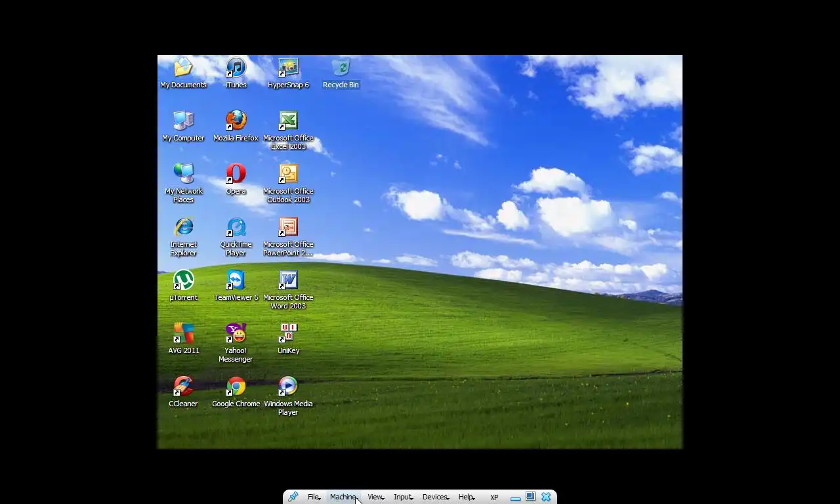Toggle the pin on the VM mini toolbar
Image resolution: width=840 pixels, height=504 pixels.
[293, 497]
